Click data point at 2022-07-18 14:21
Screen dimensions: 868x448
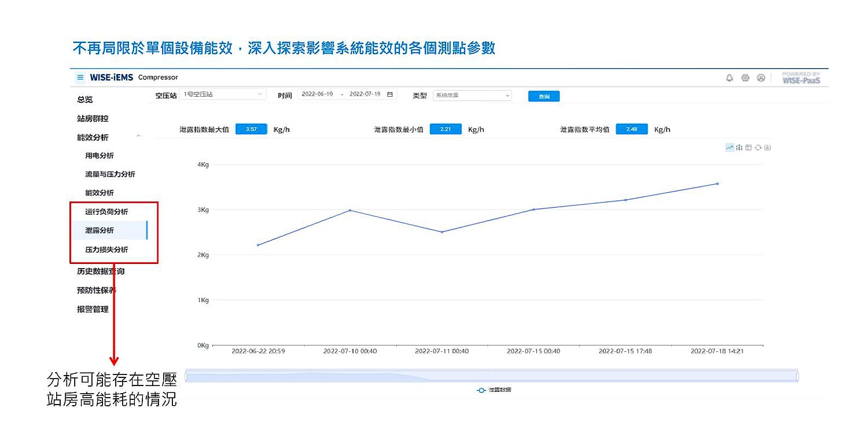coord(718,184)
